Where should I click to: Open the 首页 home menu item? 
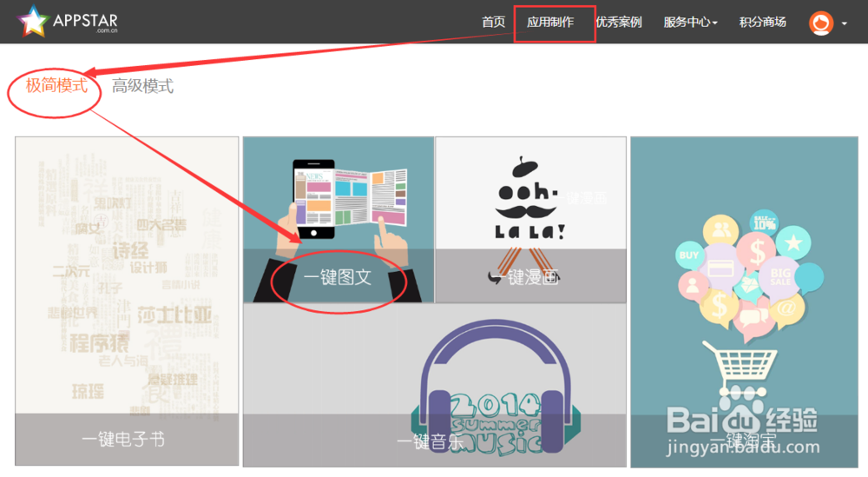[493, 23]
